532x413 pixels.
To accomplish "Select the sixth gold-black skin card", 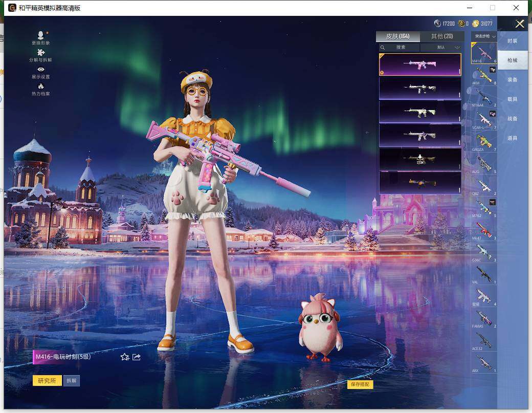I will [x=420, y=183].
